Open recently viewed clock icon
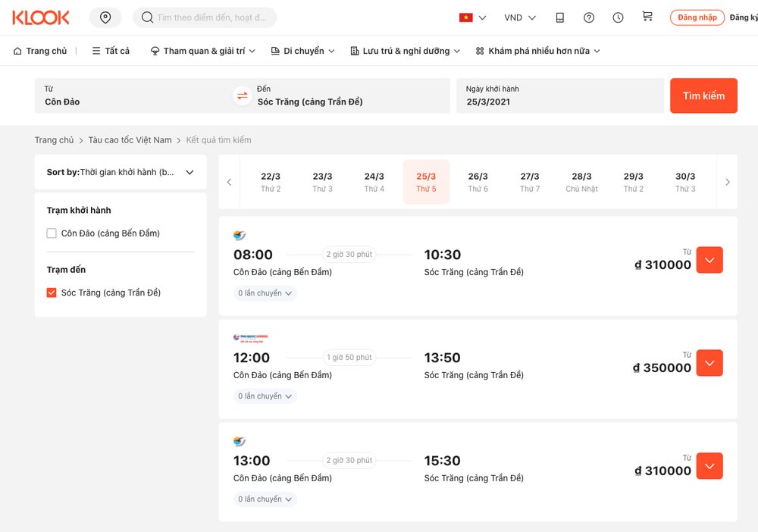The height and width of the screenshot is (532, 758). tap(618, 17)
